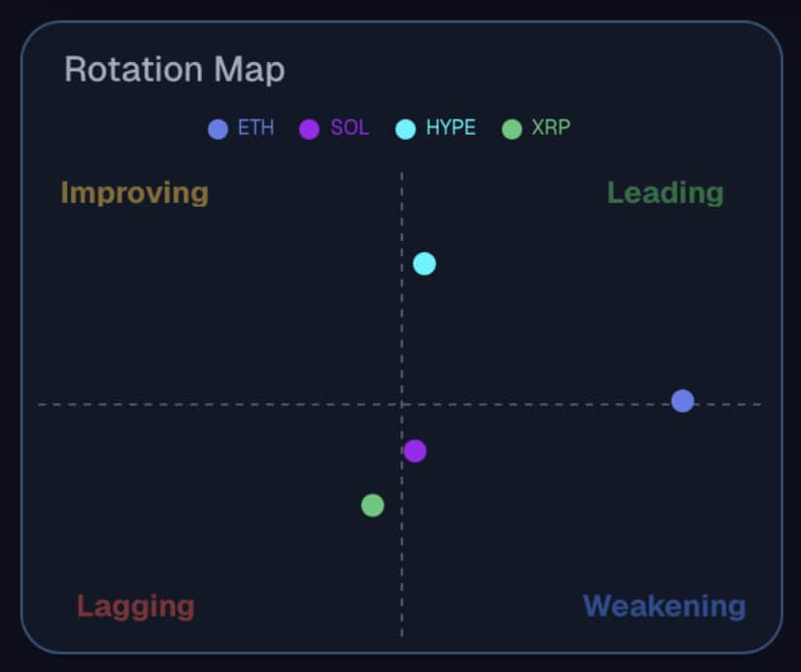Select the HYPE legend text label

click(x=451, y=127)
